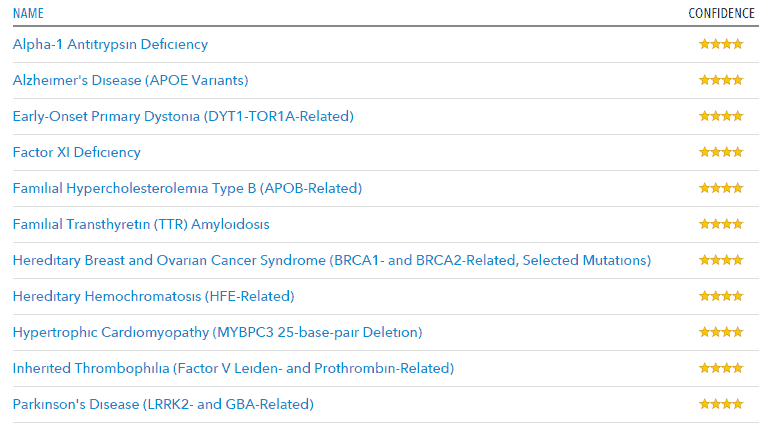This screenshot has width=759, height=424.
Task: Click star rating for Familial Transthyretin Amyloidosis
Action: click(x=721, y=224)
